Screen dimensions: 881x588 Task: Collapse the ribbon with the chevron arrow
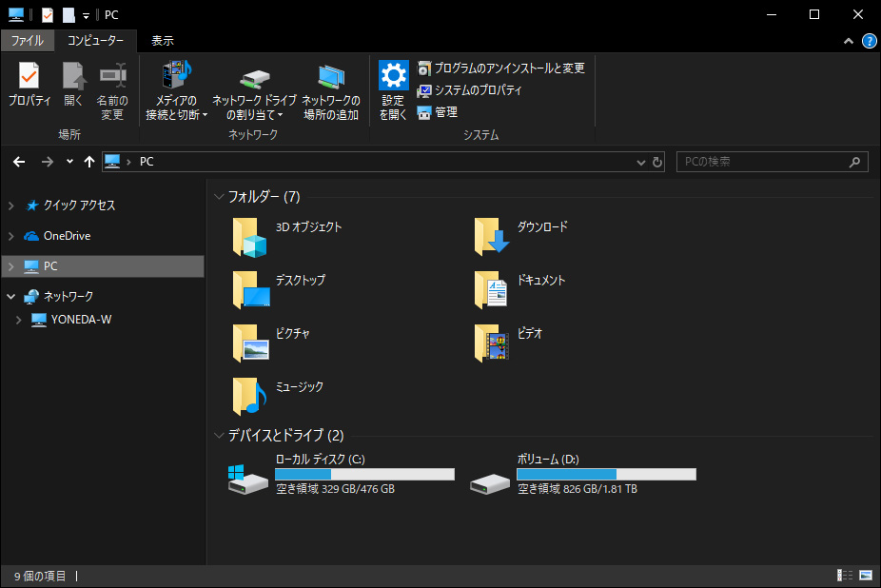coord(849,41)
